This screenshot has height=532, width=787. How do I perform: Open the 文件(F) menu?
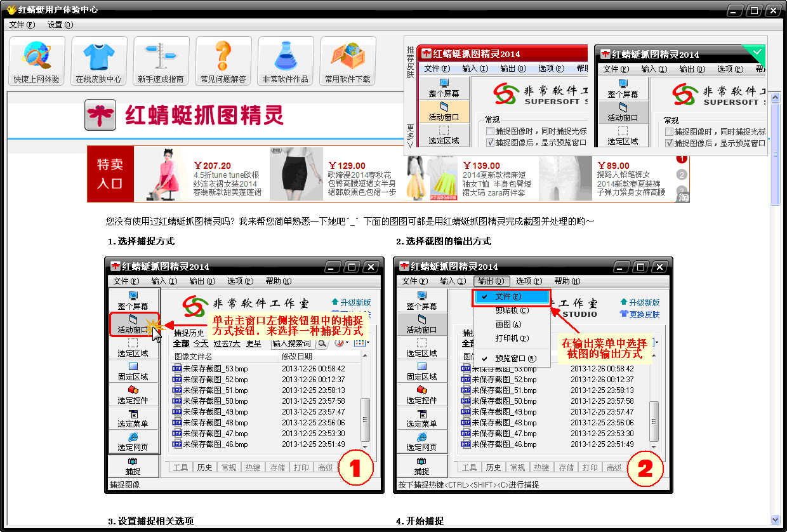[21, 25]
